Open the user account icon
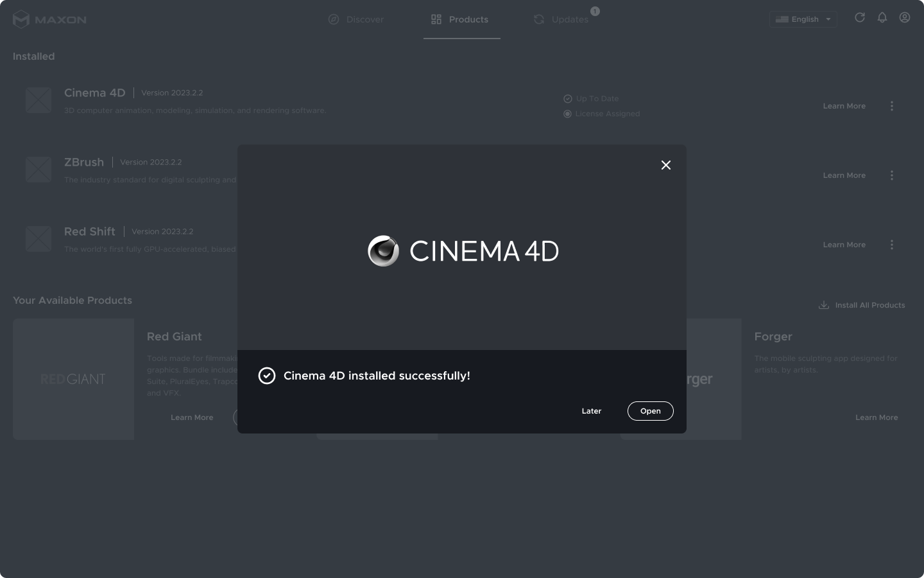The height and width of the screenshot is (578, 924). coord(905,17)
